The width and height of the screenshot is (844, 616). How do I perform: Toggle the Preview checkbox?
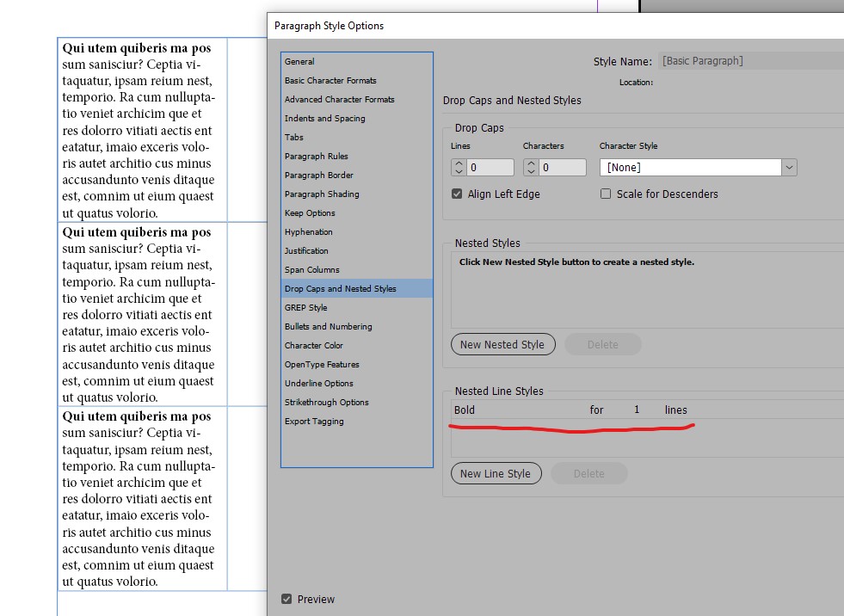coord(286,599)
